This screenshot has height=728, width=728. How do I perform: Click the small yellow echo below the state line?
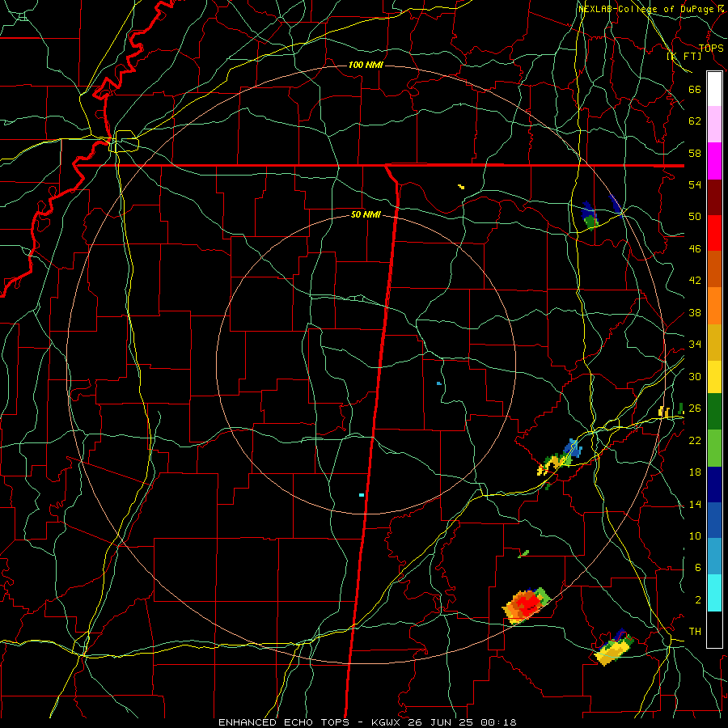[461, 187]
